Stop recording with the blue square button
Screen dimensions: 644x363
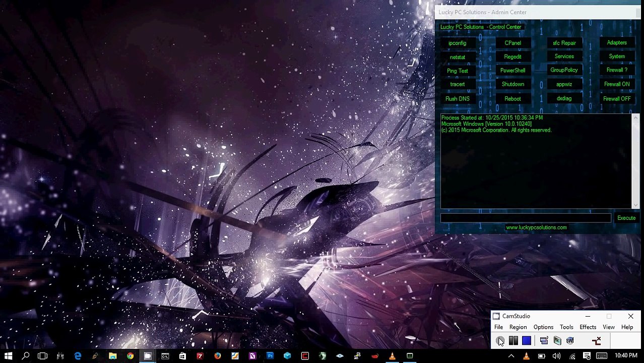pos(526,341)
